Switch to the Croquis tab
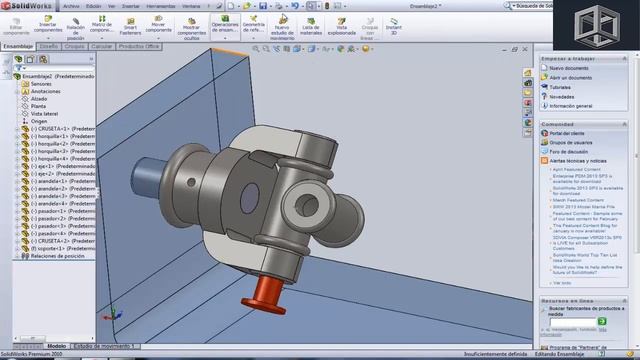 coord(74,47)
